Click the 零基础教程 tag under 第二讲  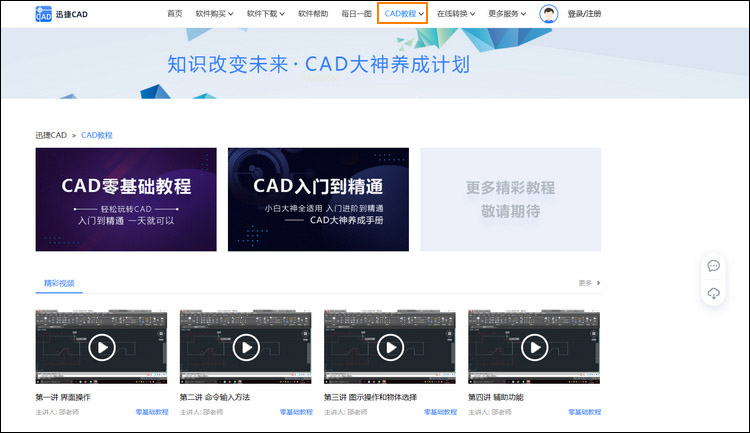tap(296, 412)
